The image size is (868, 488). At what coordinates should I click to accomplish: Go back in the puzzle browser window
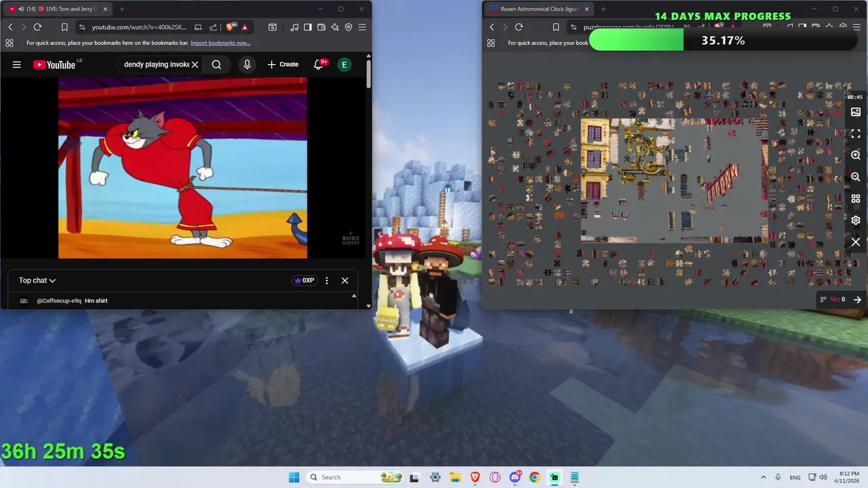coord(492,27)
